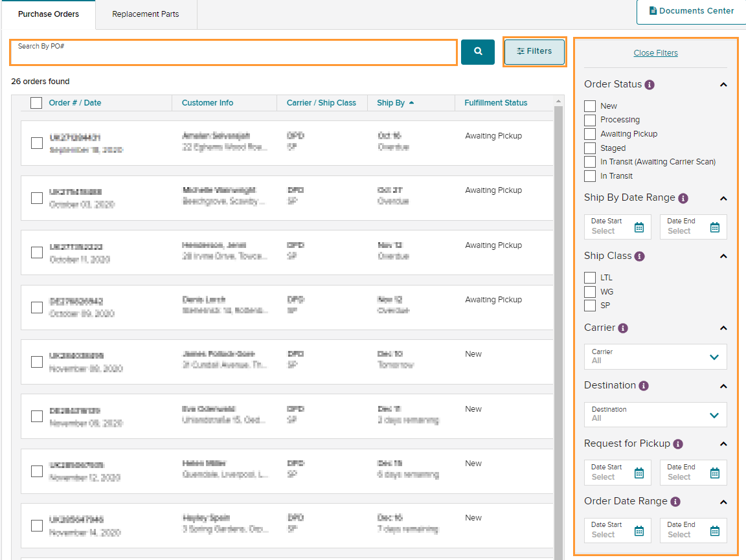Image resolution: width=746 pixels, height=560 pixels.
Task: Switch to the Replacement Parts tab
Action: click(146, 14)
